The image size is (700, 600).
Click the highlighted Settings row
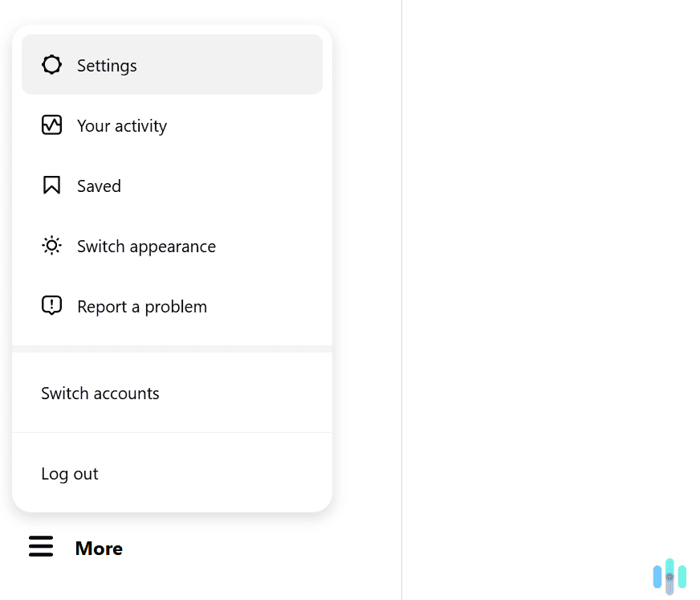pyautogui.click(x=172, y=64)
